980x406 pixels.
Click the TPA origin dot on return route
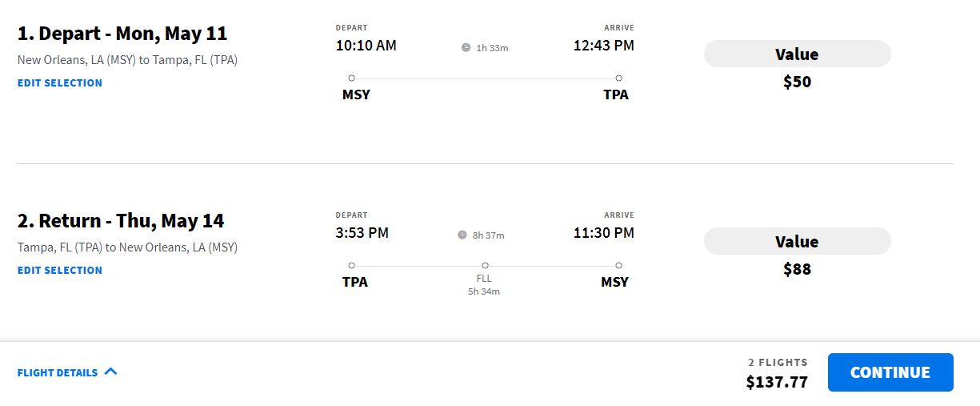coord(351,265)
